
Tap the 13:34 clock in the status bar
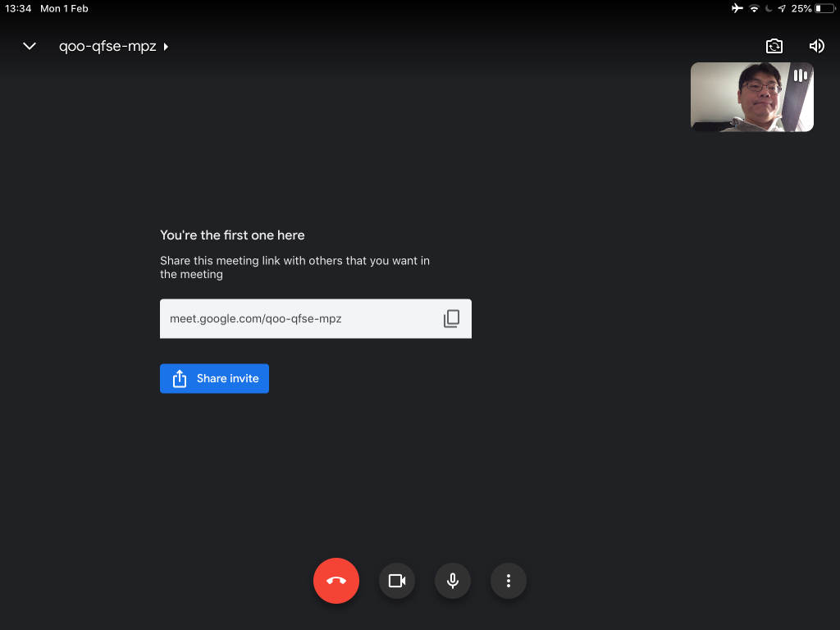click(18, 9)
